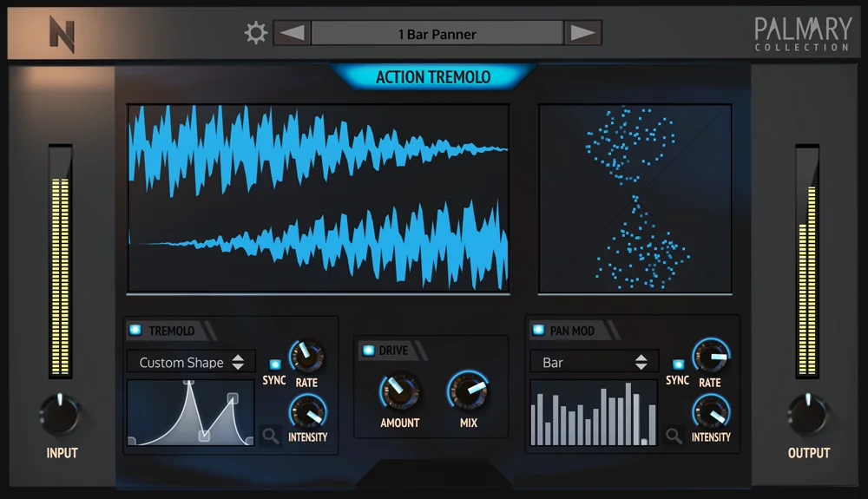This screenshot has height=499, width=868.
Task: Toggle the Tremolo section power button
Action: click(135, 331)
